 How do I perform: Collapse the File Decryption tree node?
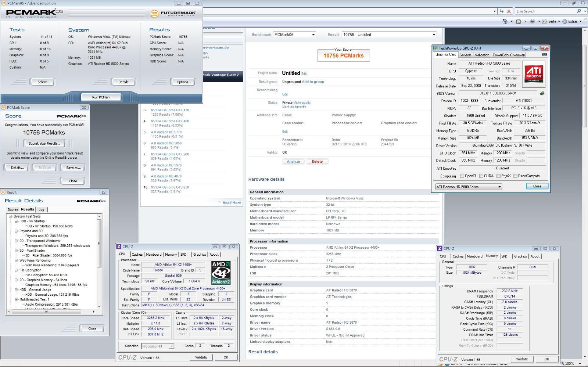[x=16, y=270]
